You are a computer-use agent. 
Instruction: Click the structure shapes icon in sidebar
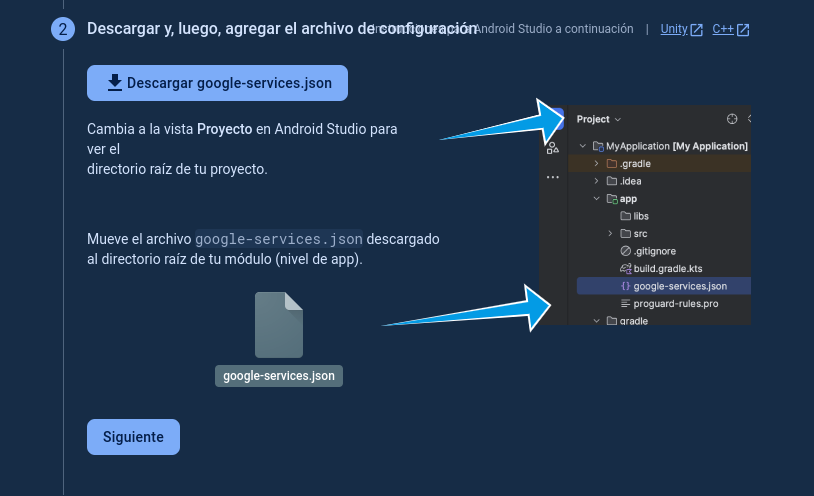pyautogui.click(x=552, y=147)
